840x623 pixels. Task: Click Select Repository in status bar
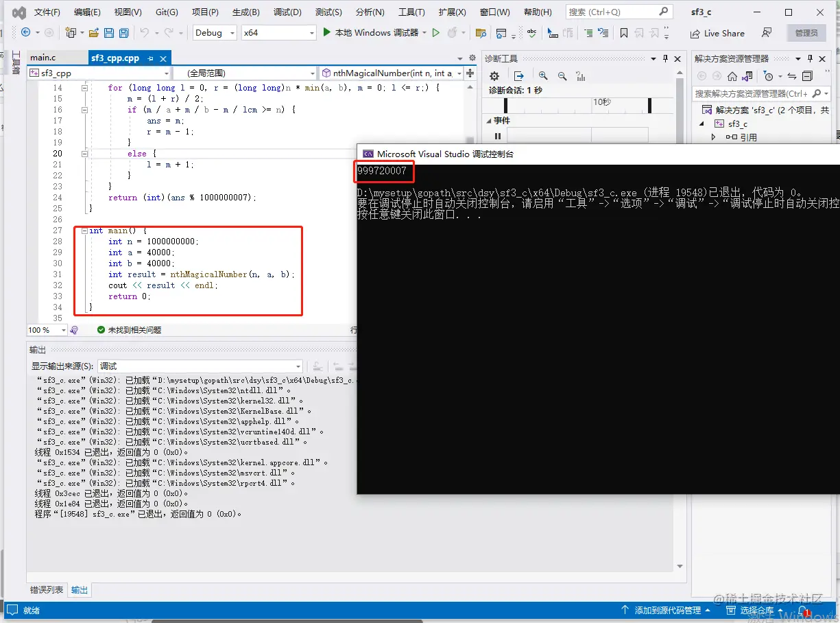(x=752, y=610)
